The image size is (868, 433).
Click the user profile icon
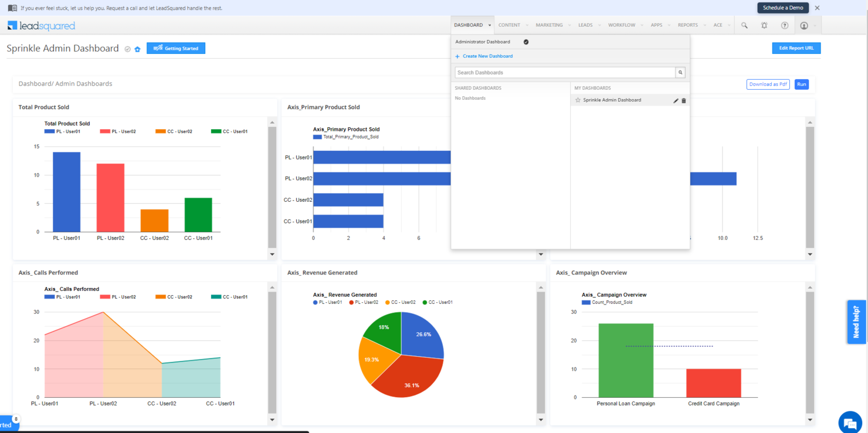point(805,25)
